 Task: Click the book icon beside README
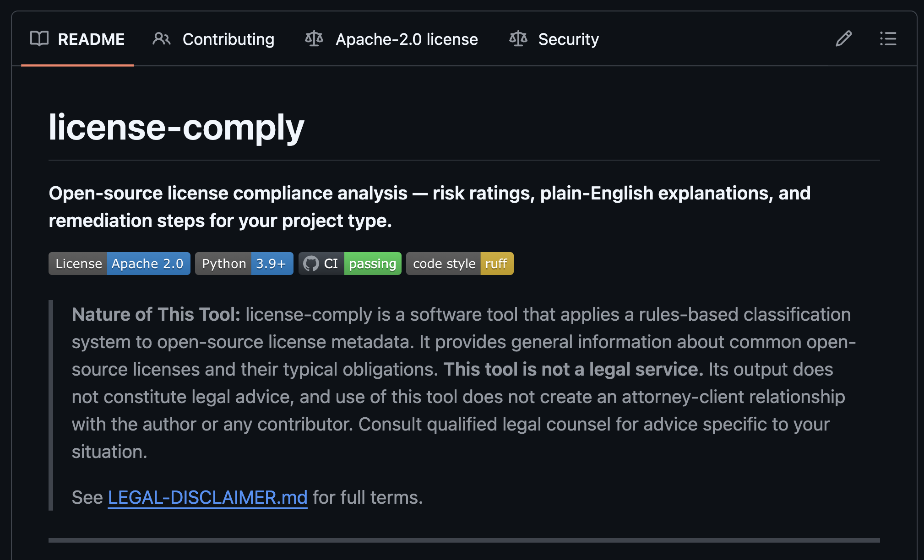(x=39, y=39)
